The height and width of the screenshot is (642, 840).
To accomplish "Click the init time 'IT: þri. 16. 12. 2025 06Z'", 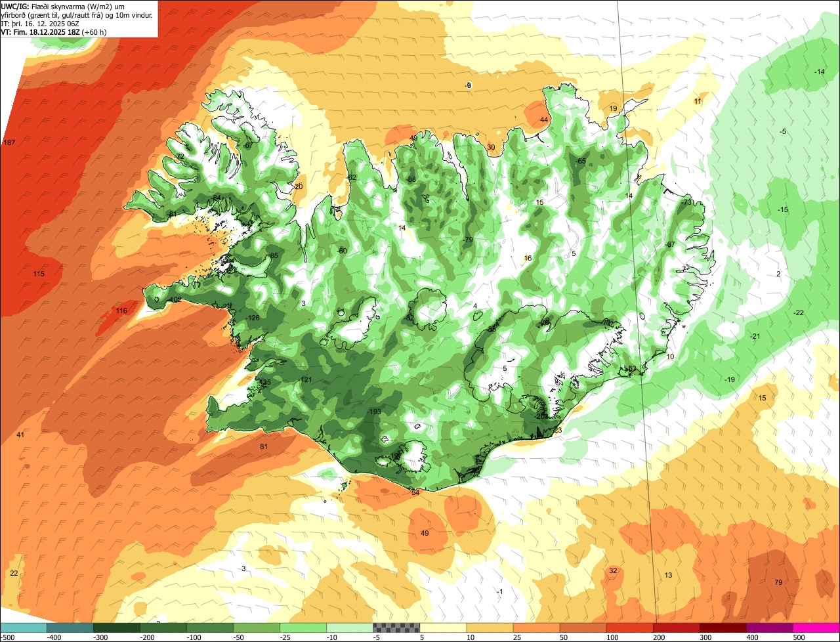I will [40, 23].
